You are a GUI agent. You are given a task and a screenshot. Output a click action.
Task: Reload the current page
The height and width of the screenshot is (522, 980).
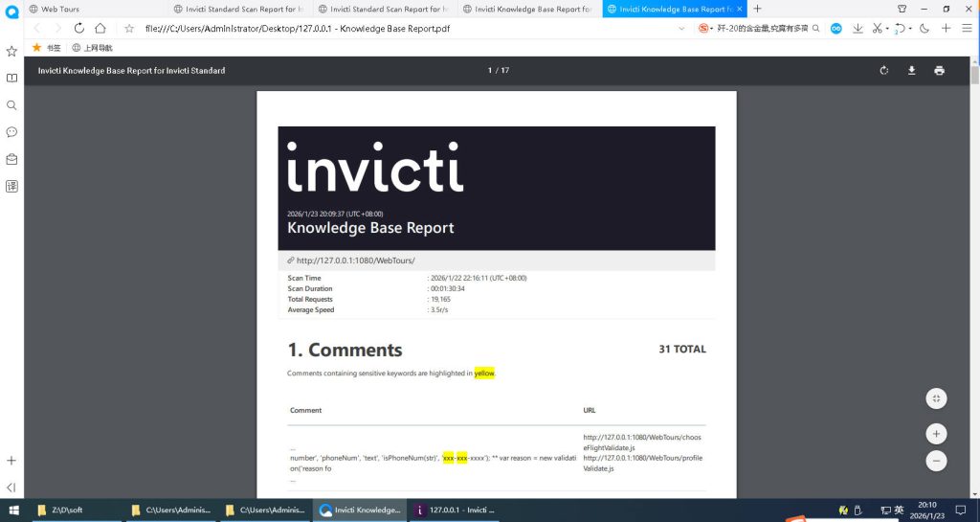pyautogui.click(x=78, y=29)
